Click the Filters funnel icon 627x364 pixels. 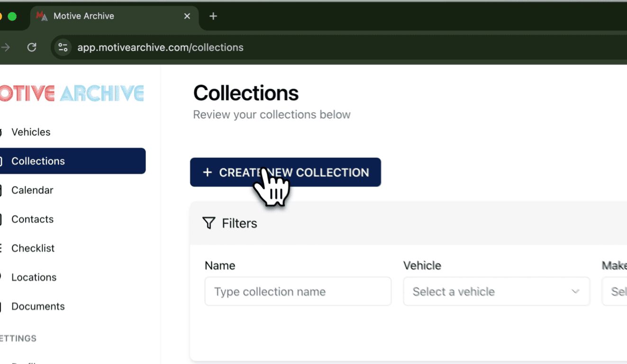209,223
